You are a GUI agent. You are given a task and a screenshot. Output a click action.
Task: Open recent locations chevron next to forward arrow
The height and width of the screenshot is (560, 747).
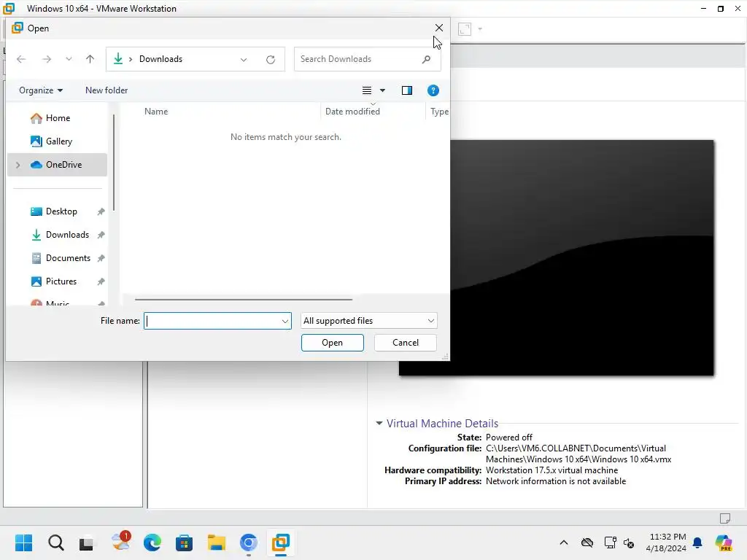69,59
